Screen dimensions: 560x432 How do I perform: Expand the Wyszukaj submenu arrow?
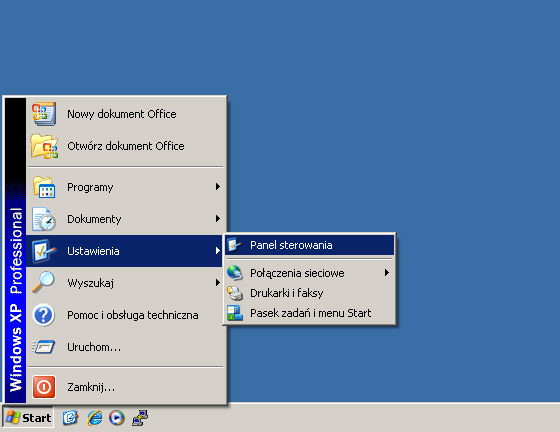coord(218,283)
